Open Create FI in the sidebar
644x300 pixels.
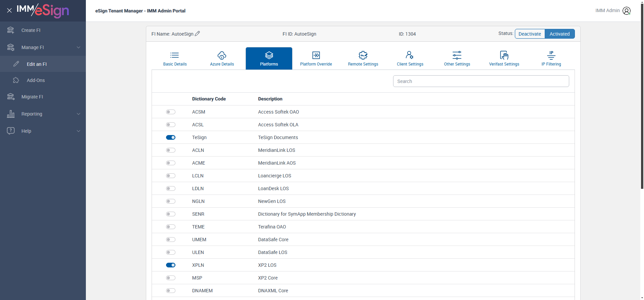point(31,30)
